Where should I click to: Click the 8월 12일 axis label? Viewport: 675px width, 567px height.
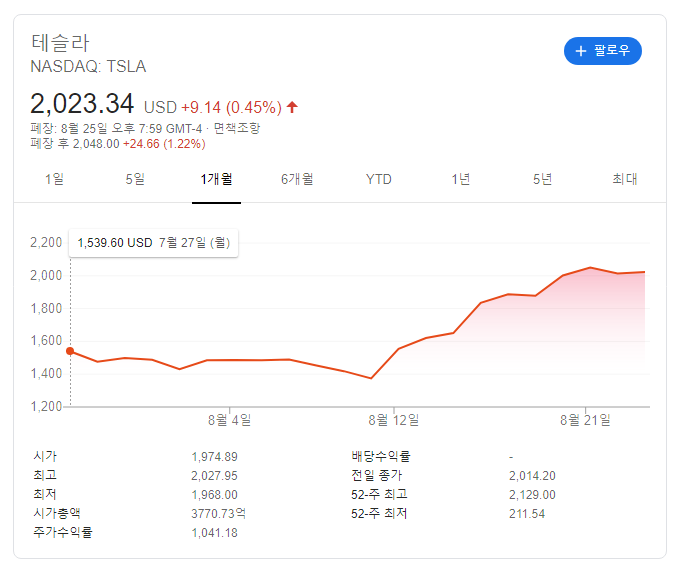point(393,420)
